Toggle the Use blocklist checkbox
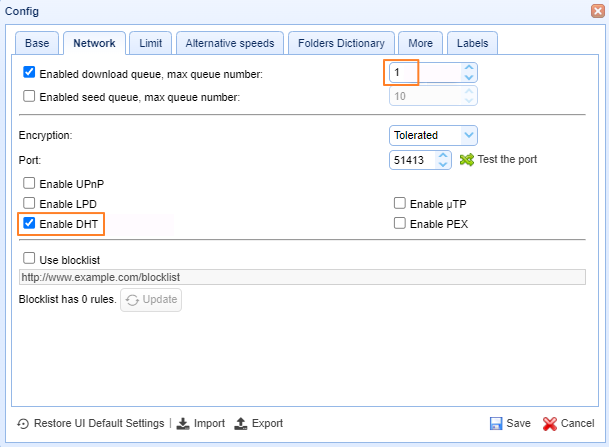The width and height of the screenshot is (609, 447). (29, 259)
